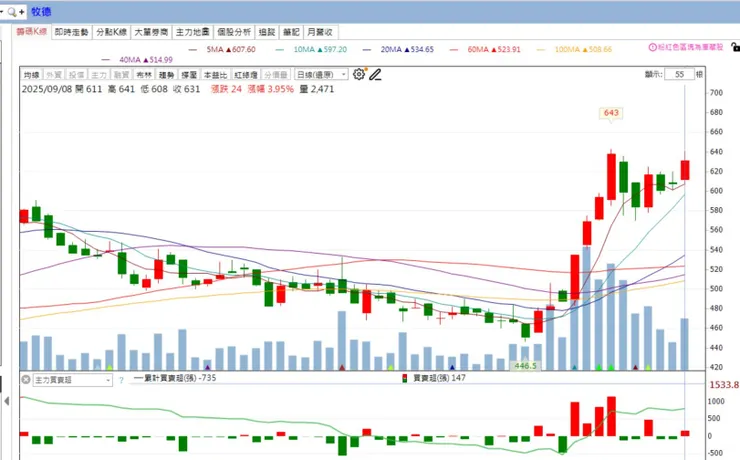Click the 牧德 stock name
This screenshot has width=740, height=460.
(x=41, y=12)
